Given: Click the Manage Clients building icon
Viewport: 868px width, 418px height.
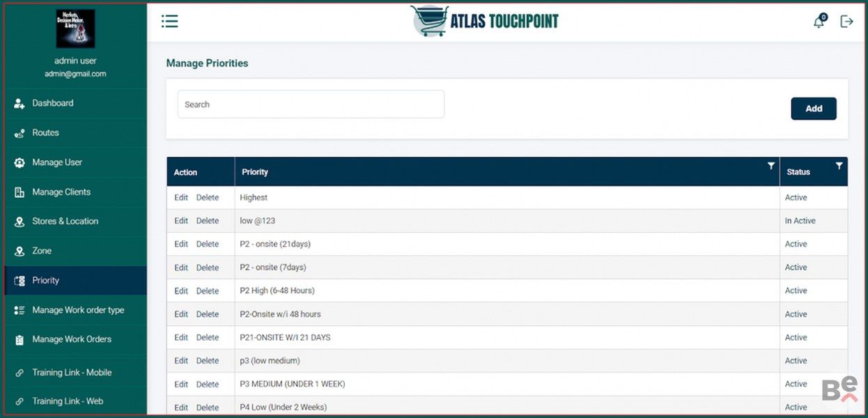Looking at the screenshot, I should 20,192.
